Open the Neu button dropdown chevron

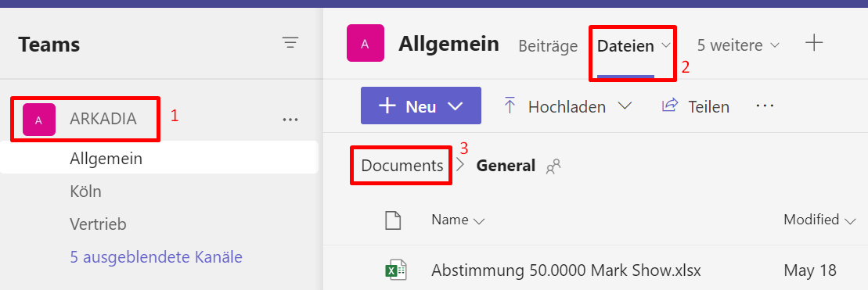tap(455, 106)
